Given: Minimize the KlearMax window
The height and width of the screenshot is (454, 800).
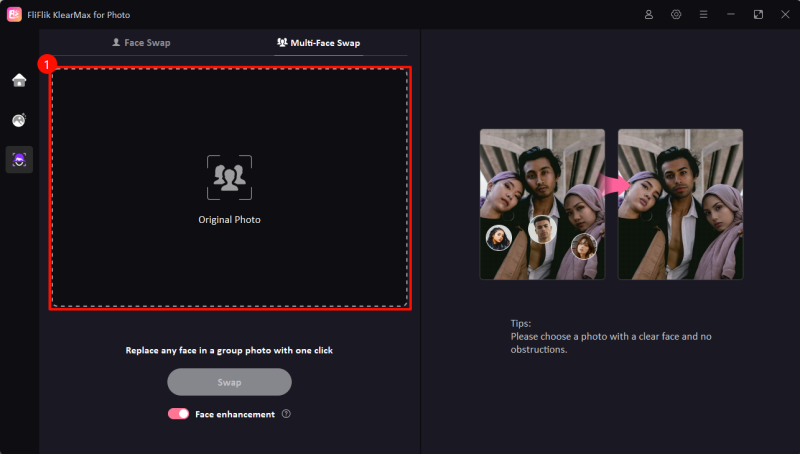Looking at the screenshot, I should [x=731, y=15].
